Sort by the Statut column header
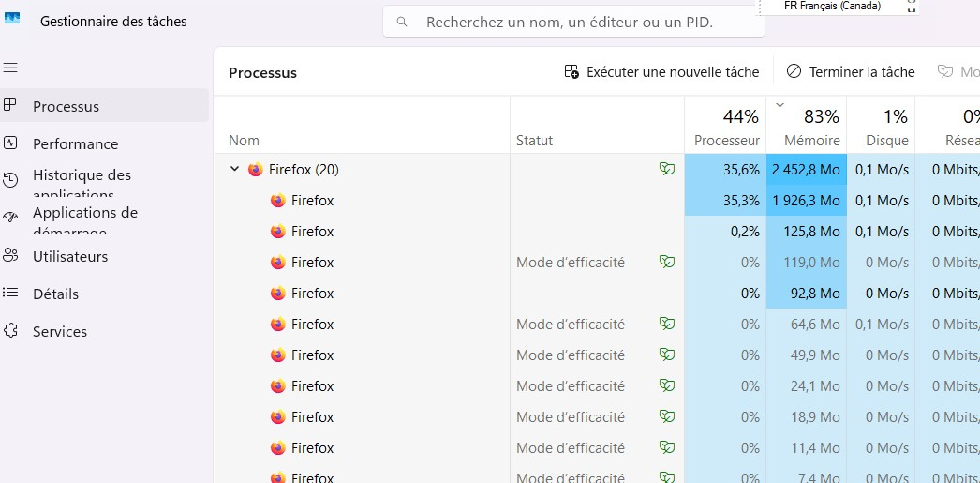980x483 pixels. coord(534,140)
